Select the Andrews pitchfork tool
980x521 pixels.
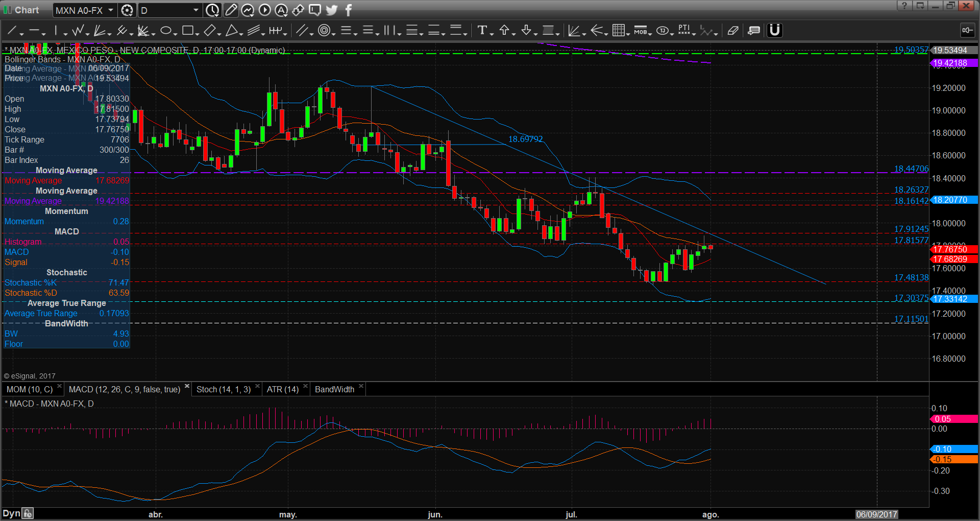[121, 31]
